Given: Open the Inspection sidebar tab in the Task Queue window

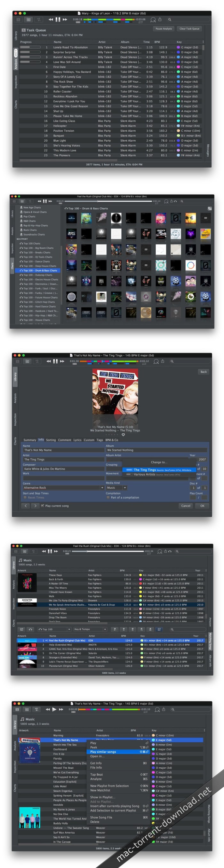Looking at the screenshot, I should coord(15,82).
